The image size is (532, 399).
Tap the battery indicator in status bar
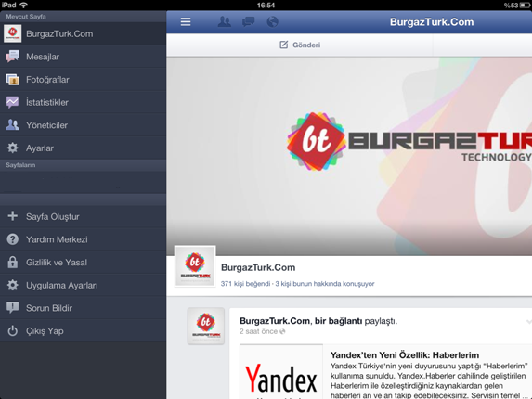pyautogui.click(x=525, y=5)
